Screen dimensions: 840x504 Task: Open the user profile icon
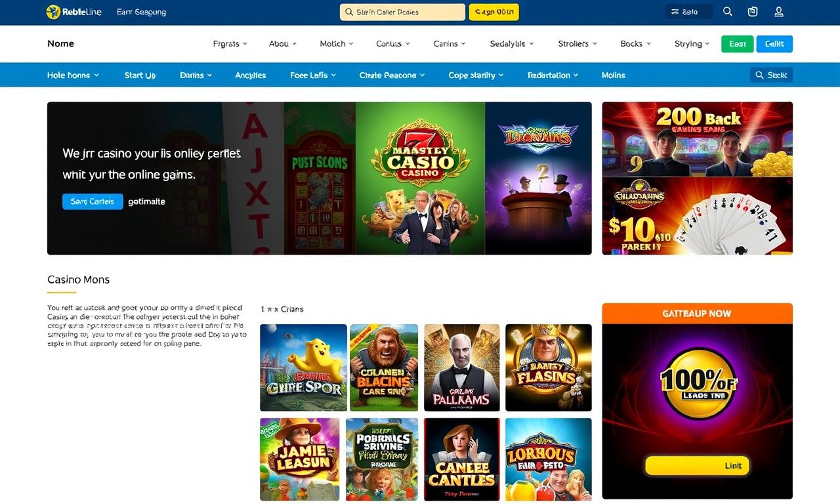(779, 12)
